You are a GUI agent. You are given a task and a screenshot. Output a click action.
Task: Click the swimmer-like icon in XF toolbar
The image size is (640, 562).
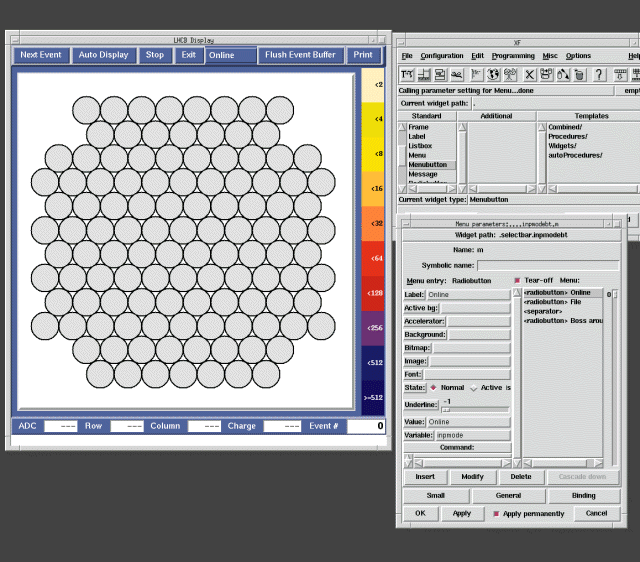pyautogui.click(x=457, y=74)
